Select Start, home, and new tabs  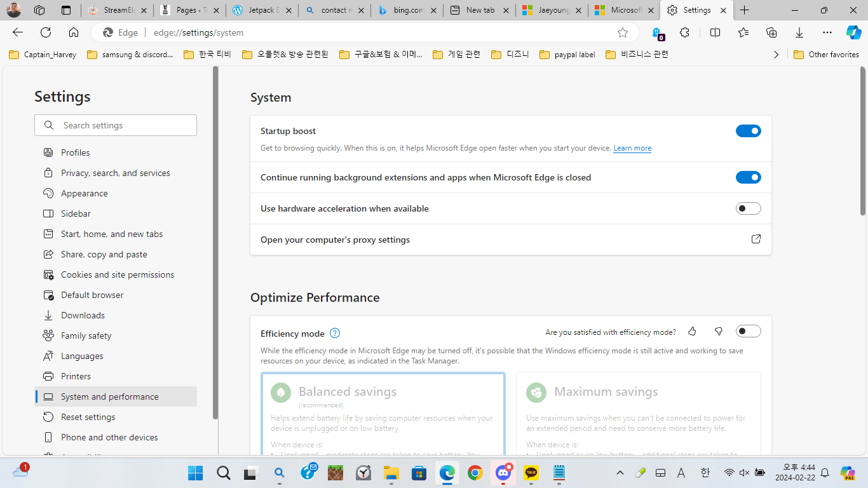(116, 234)
